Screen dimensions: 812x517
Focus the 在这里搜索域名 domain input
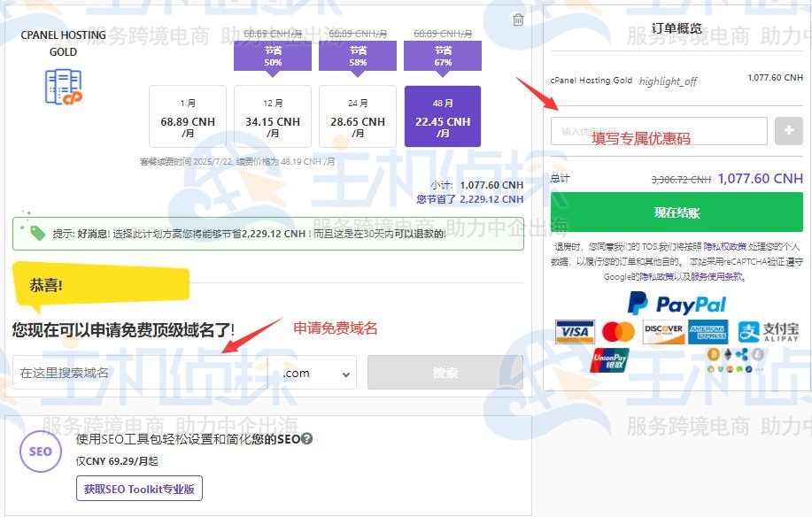[x=140, y=373]
